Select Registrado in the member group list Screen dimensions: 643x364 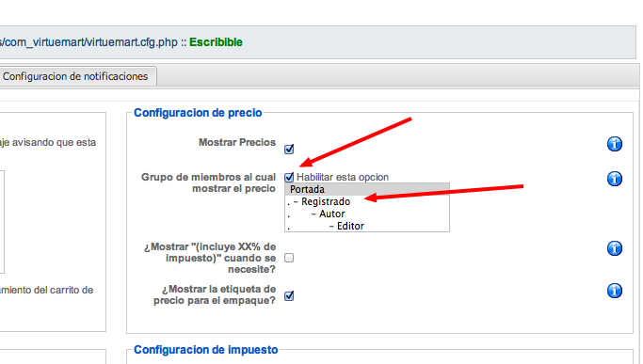pyautogui.click(x=367, y=201)
